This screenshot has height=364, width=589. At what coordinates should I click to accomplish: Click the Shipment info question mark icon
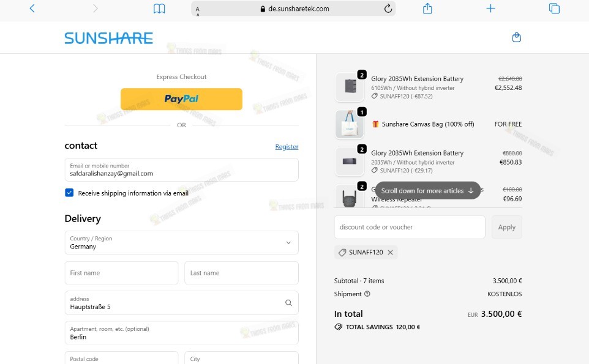pos(367,294)
